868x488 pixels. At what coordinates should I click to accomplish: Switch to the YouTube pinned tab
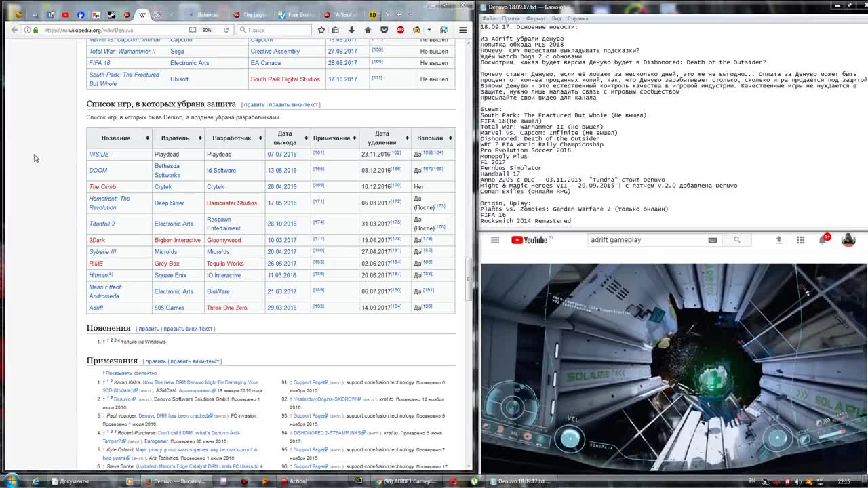[65, 14]
